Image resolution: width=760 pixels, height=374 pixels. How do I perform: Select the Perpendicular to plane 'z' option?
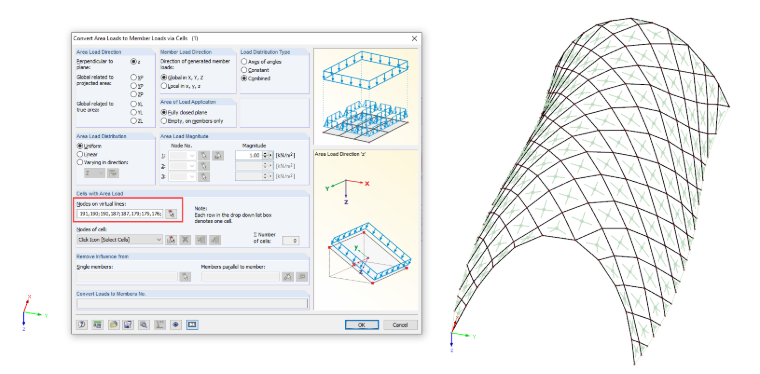click(x=133, y=62)
